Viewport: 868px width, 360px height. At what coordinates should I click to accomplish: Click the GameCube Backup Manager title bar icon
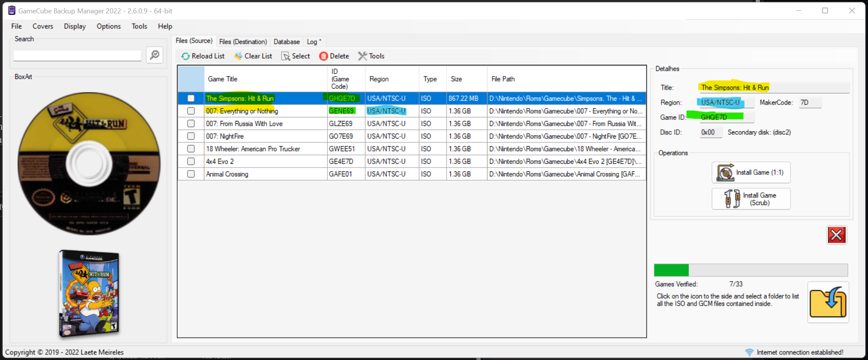click(x=11, y=10)
